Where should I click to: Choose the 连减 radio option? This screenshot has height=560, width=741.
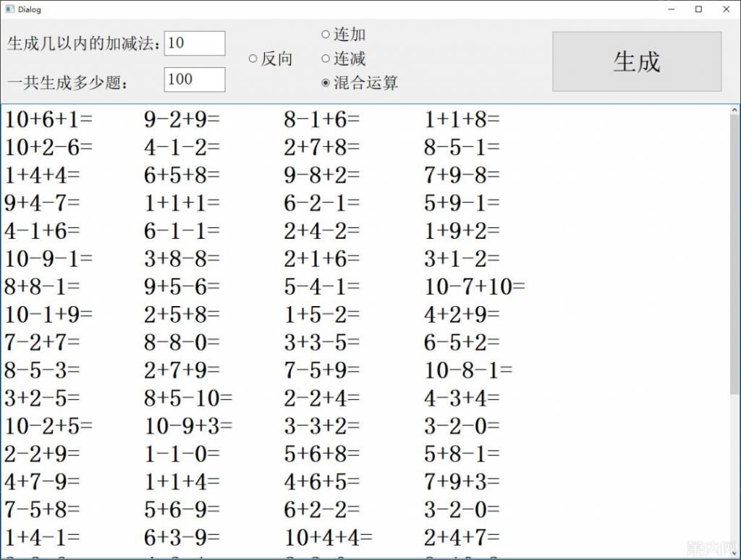[x=343, y=59]
